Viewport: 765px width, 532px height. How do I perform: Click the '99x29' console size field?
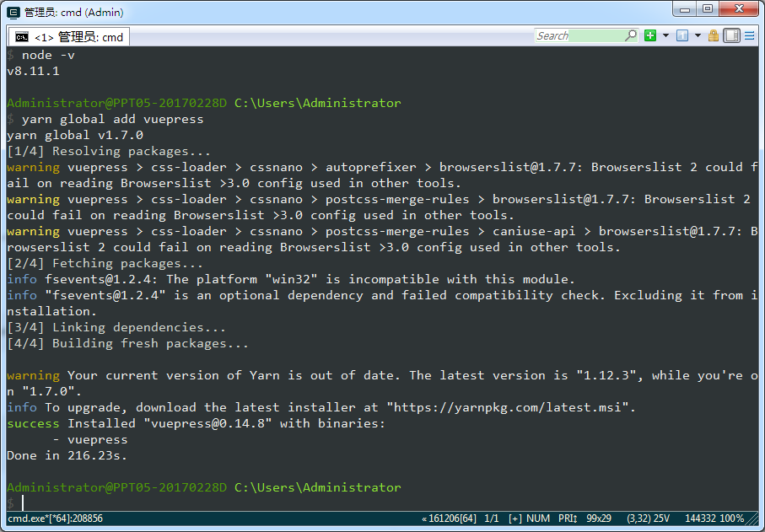[x=599, y=519]
